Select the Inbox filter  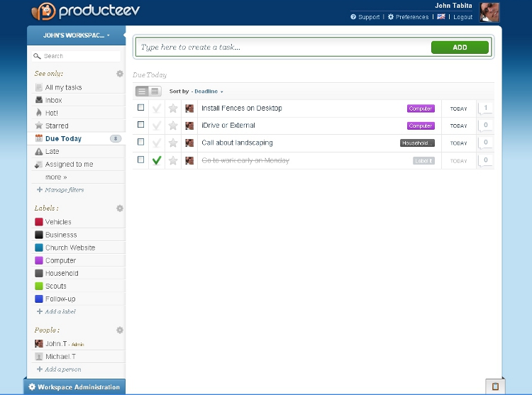coord(53,101)
